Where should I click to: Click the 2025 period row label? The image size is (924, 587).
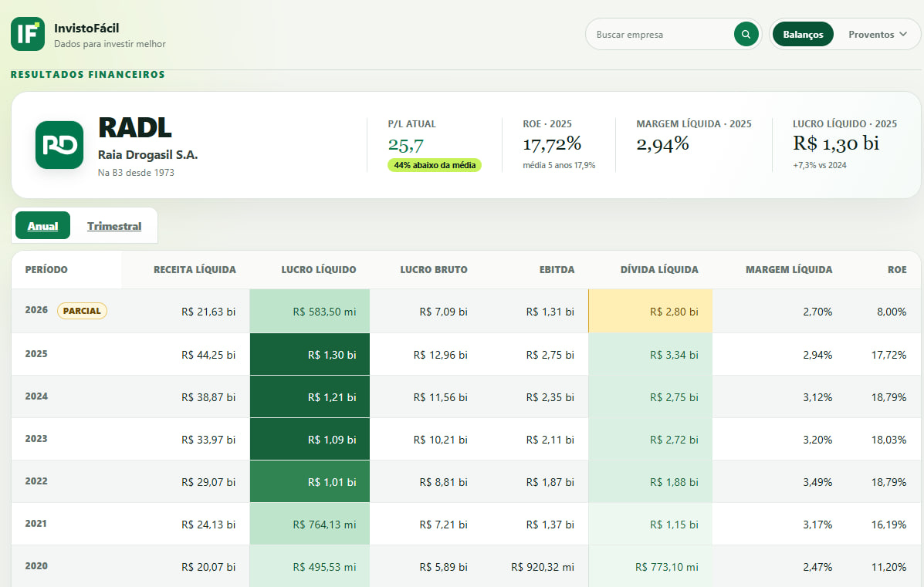point(36,354)
